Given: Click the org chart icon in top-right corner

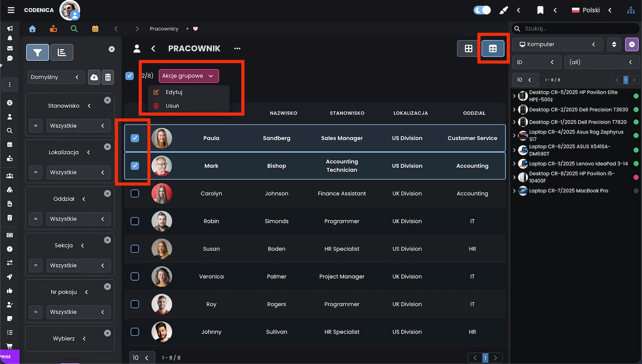Looking at the screenshot, I should click(x=631, y=10).
